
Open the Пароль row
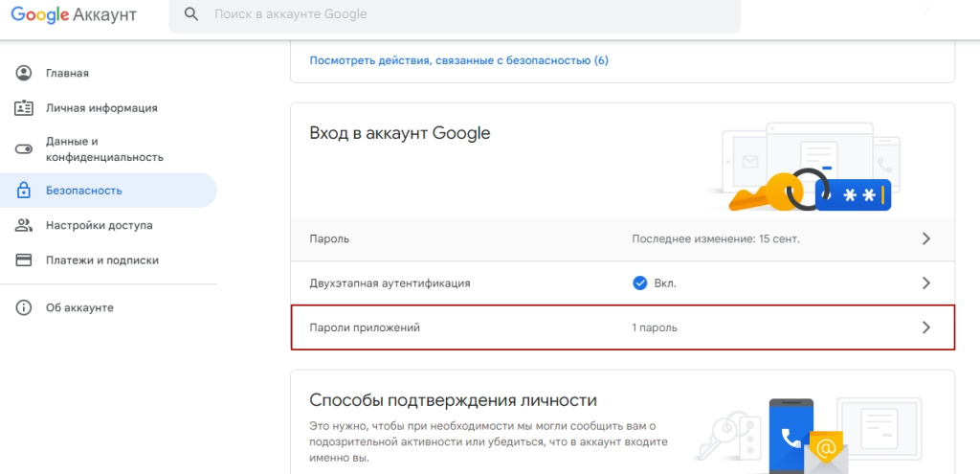[x=622, y=238]
